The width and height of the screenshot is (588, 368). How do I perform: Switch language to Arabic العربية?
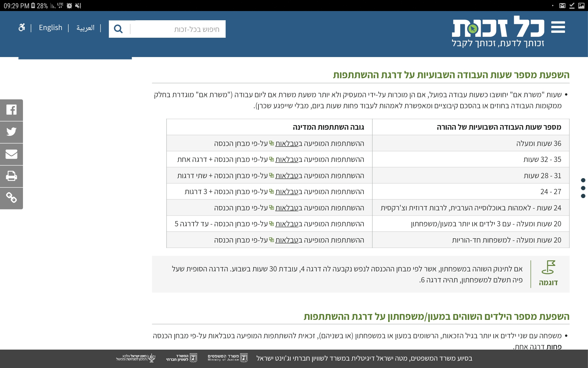click(x=85, y=28)
